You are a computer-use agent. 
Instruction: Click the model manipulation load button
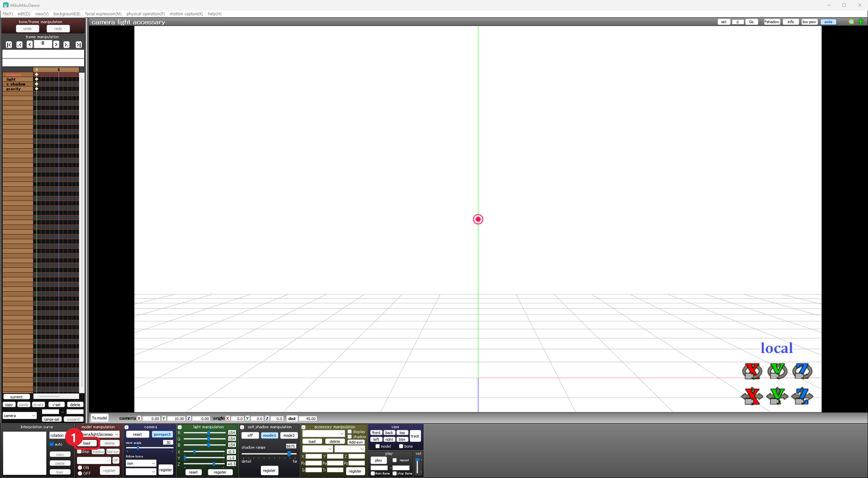[x=87, y=443]
